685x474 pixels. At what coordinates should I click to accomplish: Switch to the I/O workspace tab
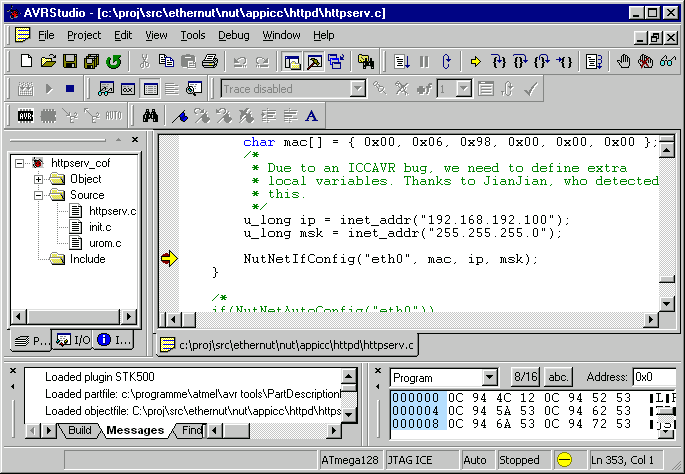tap(73, 340)
